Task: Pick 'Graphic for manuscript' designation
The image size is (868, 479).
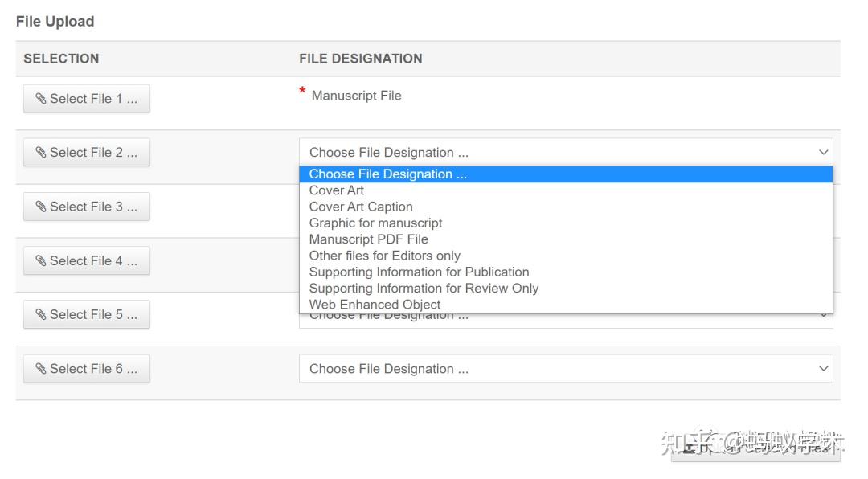Action: pyautogui.click(x=375, y=223)
